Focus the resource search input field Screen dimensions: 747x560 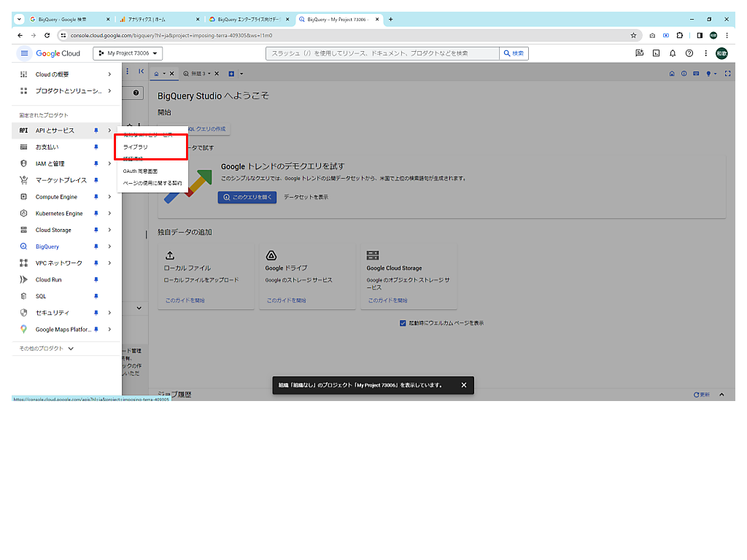click(382, 53)
